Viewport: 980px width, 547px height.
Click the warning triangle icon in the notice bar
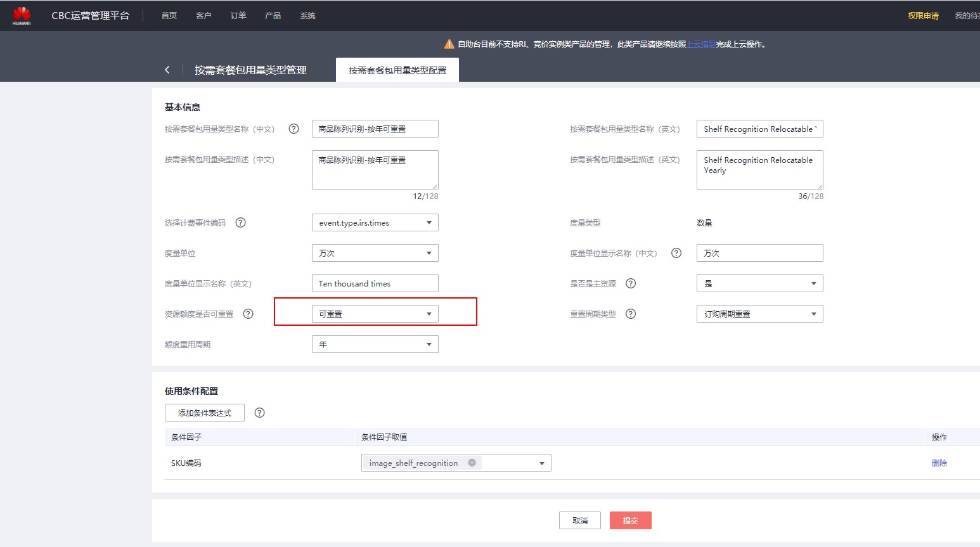tap(449, 44)
